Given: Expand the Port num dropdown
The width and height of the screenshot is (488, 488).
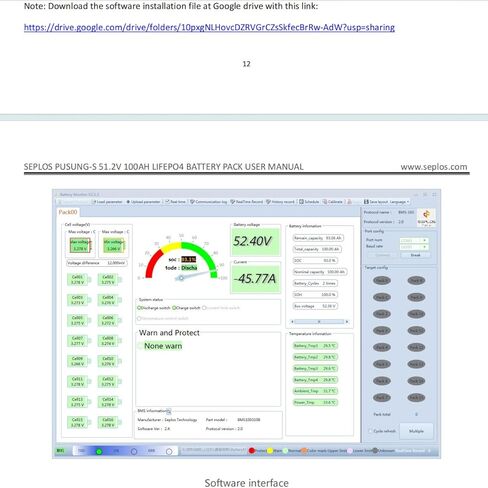Looking at the screenshot, I should tap(414, 240).
